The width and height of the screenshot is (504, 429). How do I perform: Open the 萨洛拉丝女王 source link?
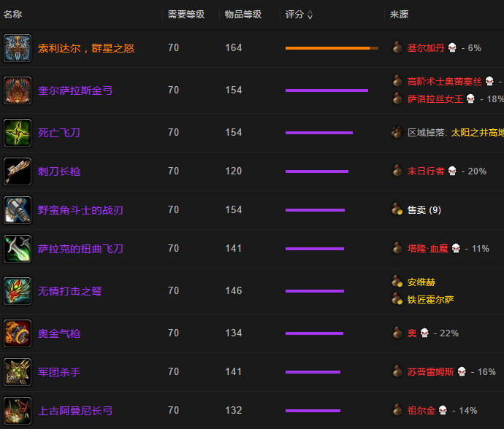435,98
